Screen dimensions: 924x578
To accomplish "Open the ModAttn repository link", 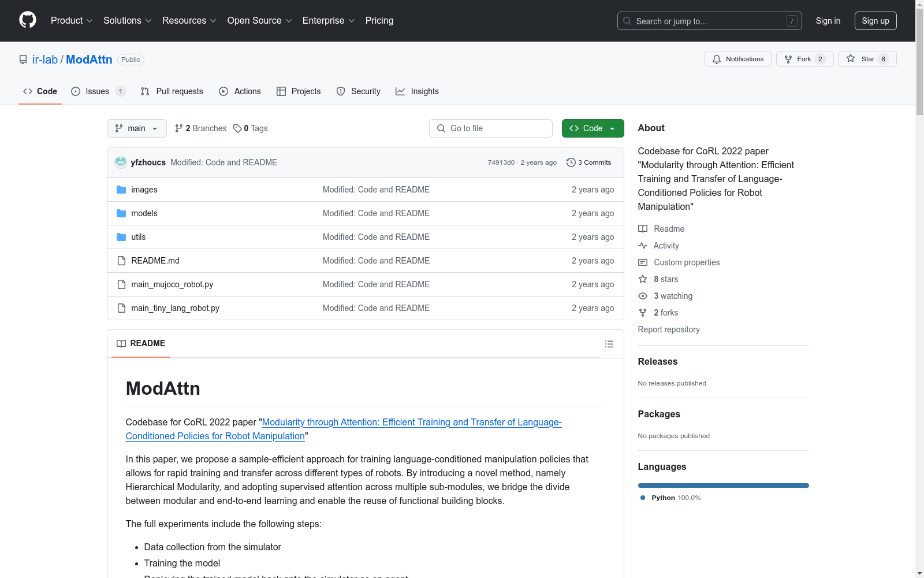I will click(x=89, y=60).
